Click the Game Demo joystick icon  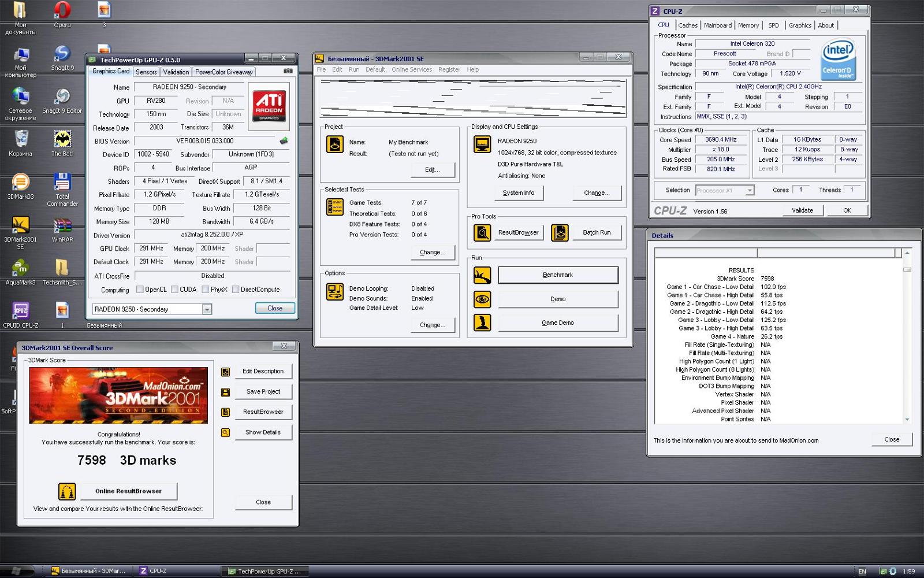point(482,323)
